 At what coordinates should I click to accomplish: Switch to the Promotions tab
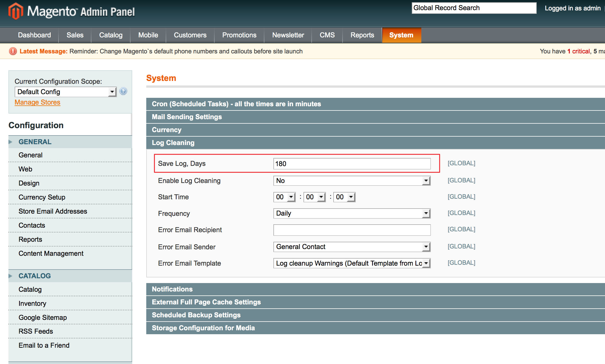[x=239, y=35]
